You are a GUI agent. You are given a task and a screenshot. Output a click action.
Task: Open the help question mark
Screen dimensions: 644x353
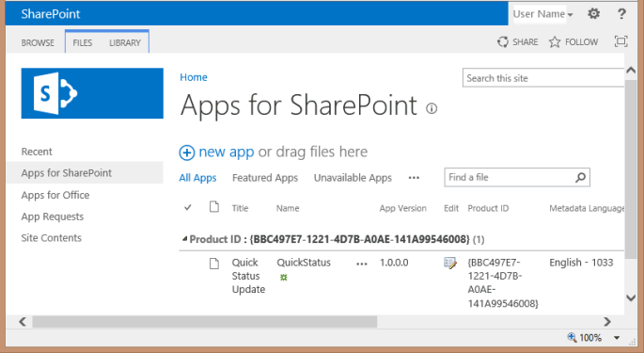[621, 14]
